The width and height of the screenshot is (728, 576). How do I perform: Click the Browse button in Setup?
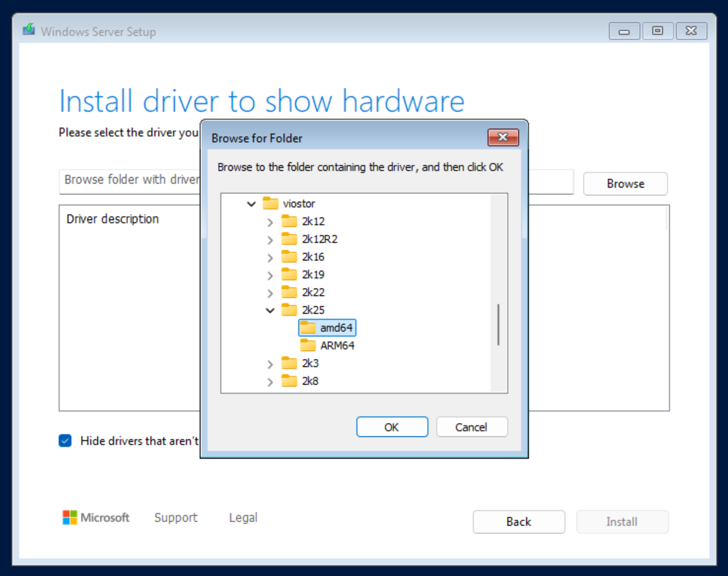pyautogui.click(x=625, y=184)
